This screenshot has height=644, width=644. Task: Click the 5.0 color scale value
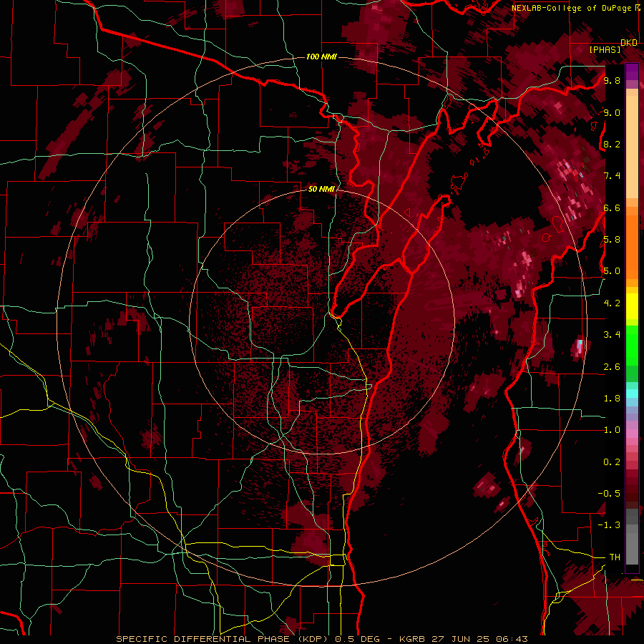pos(612,271)
